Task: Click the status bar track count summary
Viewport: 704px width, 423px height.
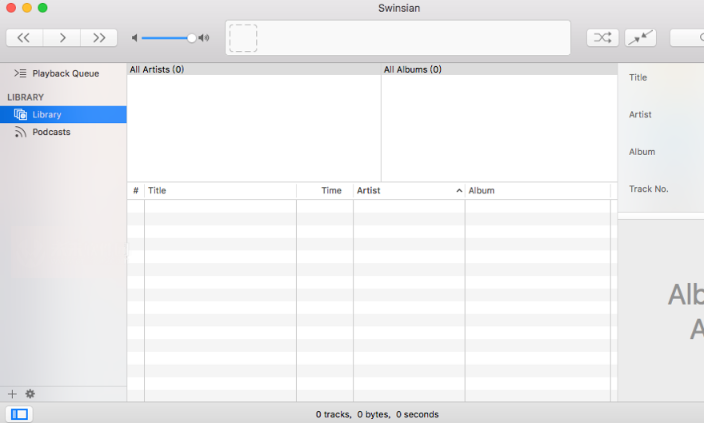Action: pos(377,414)
